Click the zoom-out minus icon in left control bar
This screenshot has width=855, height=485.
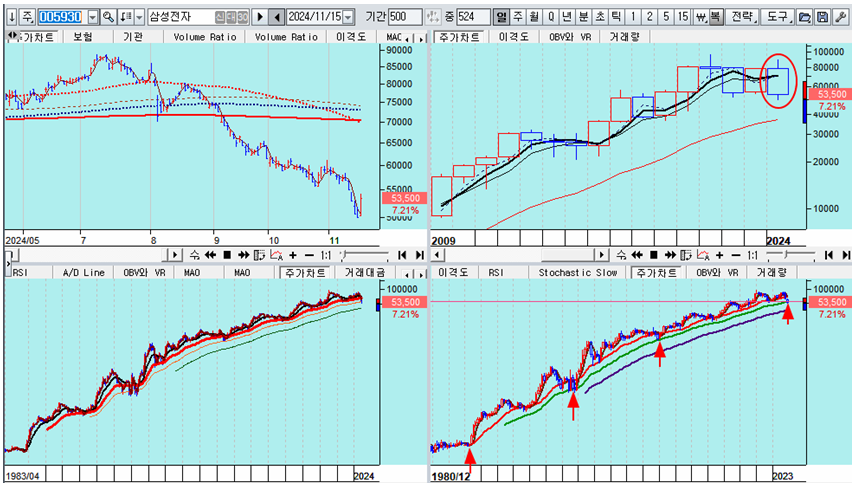[x=309, y=255]
